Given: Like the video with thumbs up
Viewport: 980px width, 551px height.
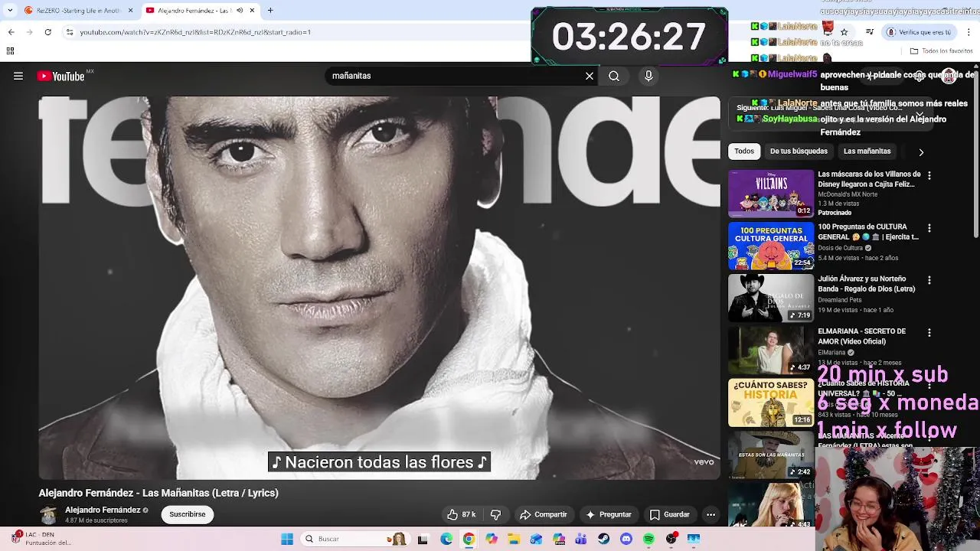Looking at the screenshot, I should 462,514.
